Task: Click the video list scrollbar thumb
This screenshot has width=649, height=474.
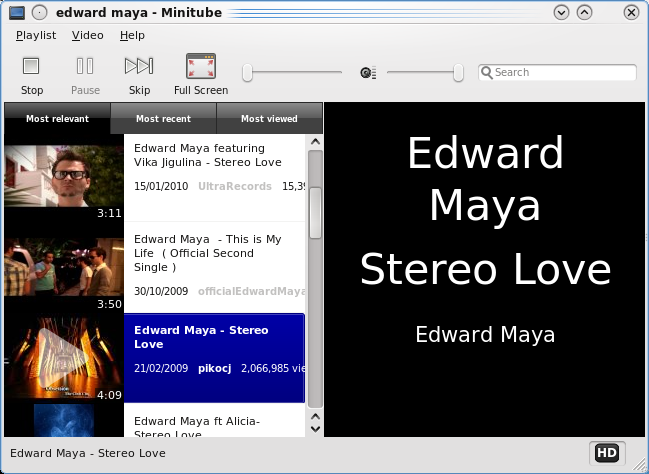Action: (315, 213)
